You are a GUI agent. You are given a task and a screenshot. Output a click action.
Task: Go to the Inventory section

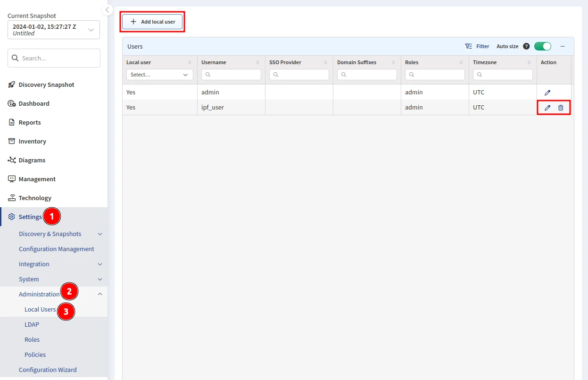pos(32,141)
